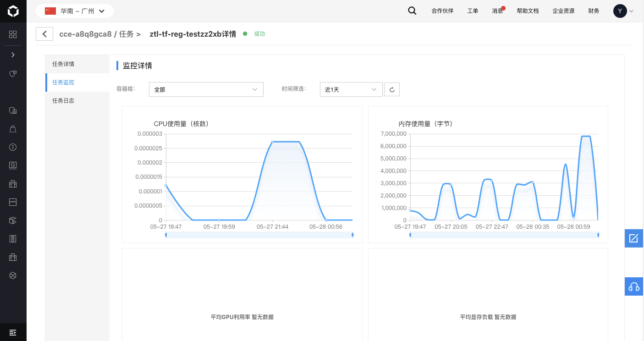
Task: Click the 监控详情 section heading
Action: [138, 66]
